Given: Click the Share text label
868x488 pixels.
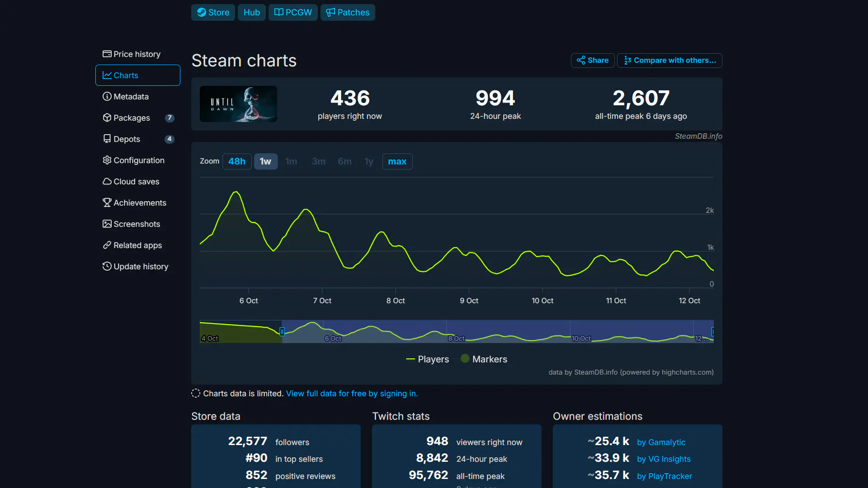Looking at the screenshot, I should point(598,60).
